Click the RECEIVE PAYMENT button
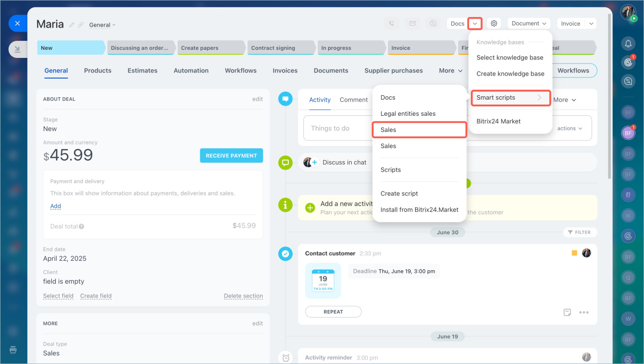Viewport: 644px width, 364px height. tap(231, 156)
